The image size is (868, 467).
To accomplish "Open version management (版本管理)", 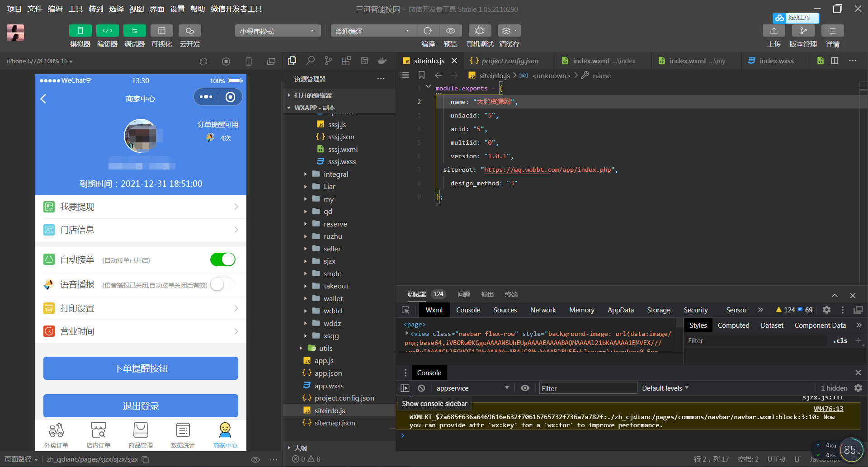I will (x=803, y=31).
